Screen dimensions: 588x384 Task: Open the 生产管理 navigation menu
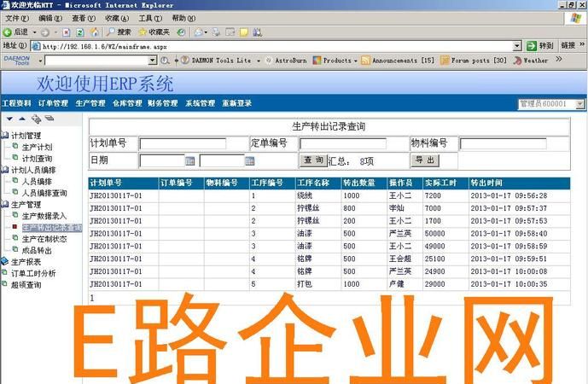[90, 103]
